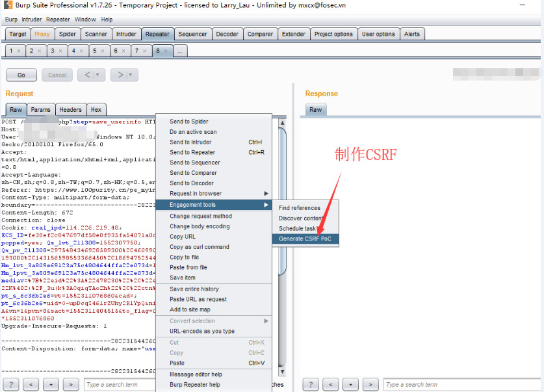Go back in Repeater history
544x392 pixels.
click(88, 75)
